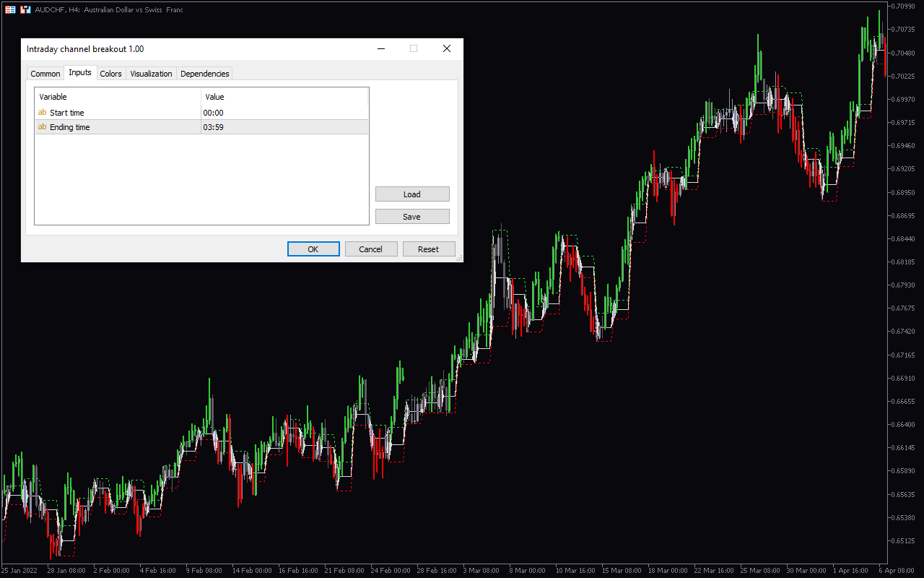Click the candlestick icon beside the AUDCHF title
The height and width of the screenshot is (578, 924).
25,9
